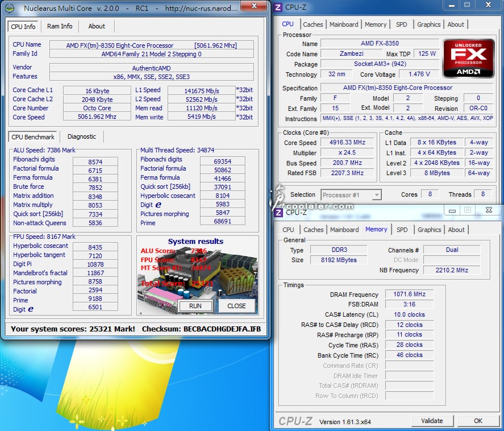Click the Family Id field value

(151, 54)
